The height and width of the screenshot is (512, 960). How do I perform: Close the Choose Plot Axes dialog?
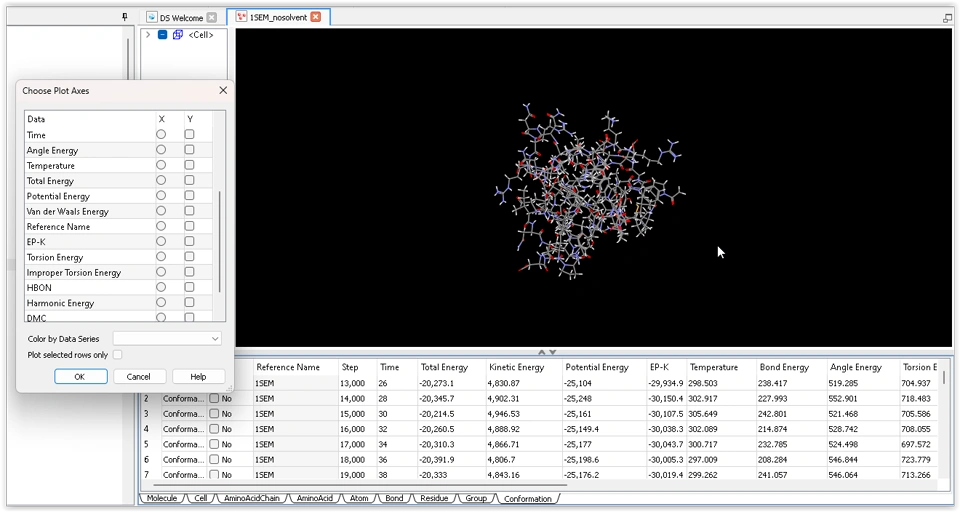[223, 90]
